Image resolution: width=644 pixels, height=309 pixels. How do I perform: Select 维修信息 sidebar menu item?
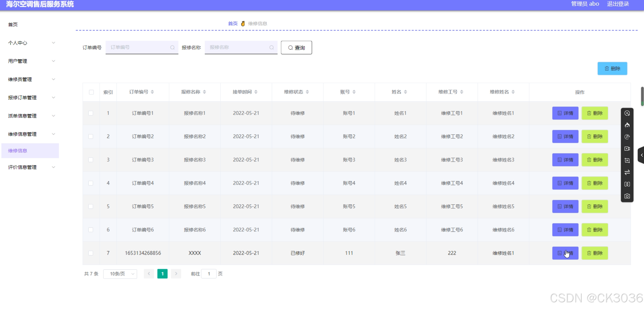click(x=18, y=151)
